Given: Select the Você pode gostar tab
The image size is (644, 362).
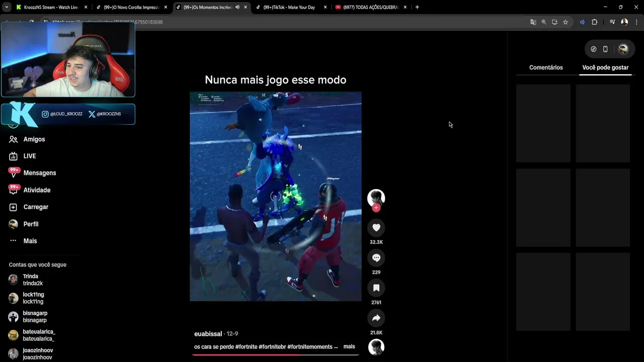Looking at the screenshot, I should tap(605, 67).
